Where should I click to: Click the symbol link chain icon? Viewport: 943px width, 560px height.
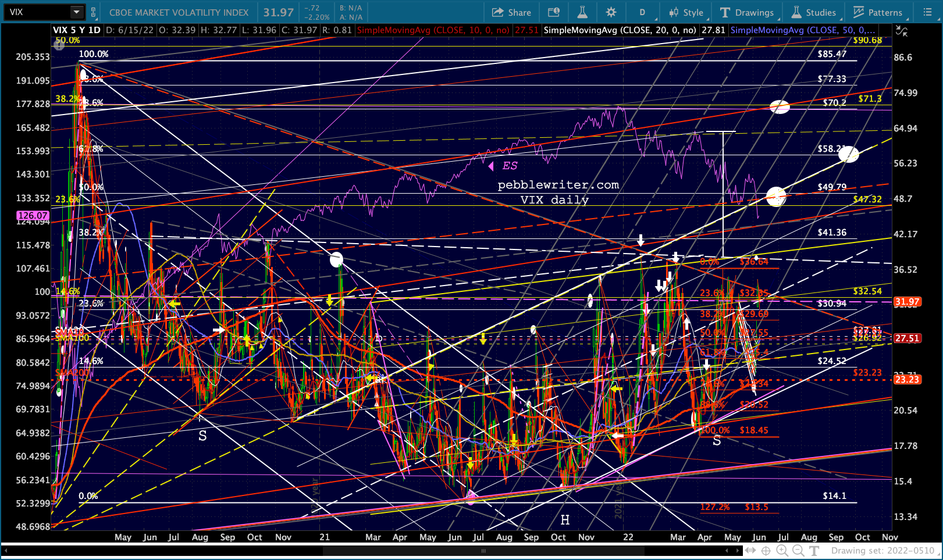point(94,12)
